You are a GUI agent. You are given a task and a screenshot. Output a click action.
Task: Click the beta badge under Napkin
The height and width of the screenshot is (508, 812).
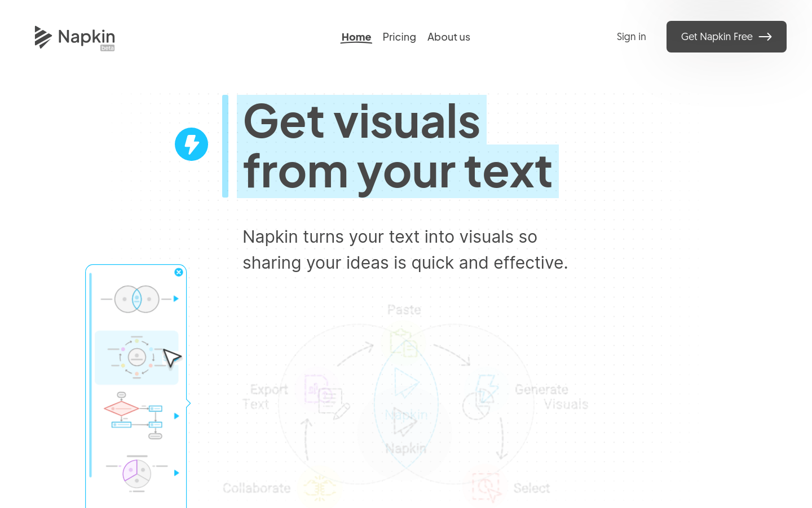click(108, 49)
